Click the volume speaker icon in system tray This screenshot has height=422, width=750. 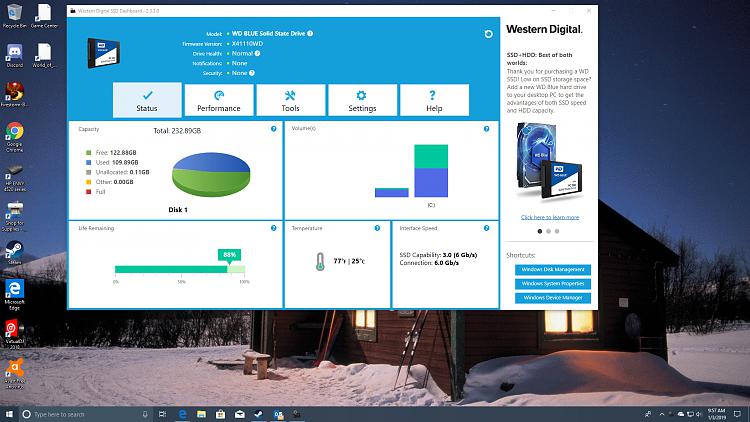[x=699, y=414]
